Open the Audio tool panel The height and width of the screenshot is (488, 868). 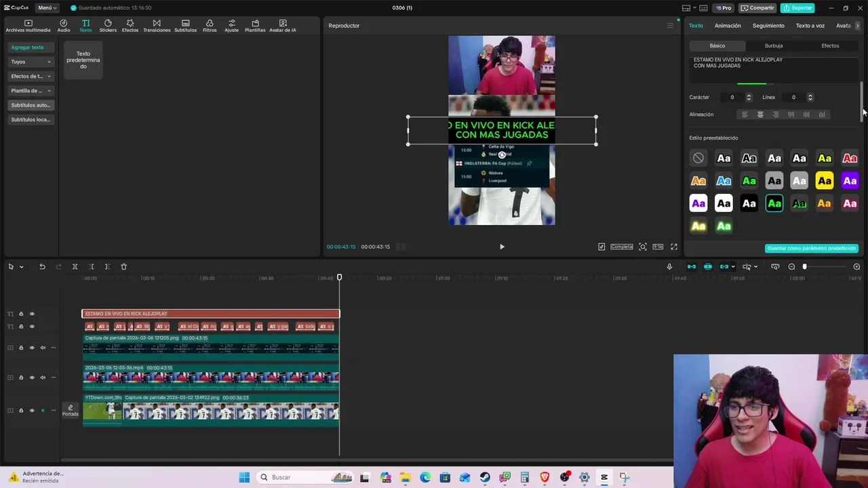coord(64,26)
